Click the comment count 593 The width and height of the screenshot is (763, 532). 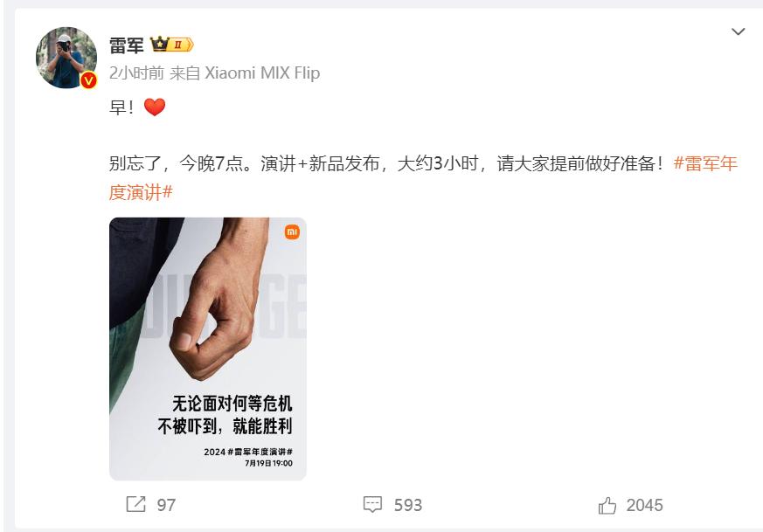pos(408,505)
